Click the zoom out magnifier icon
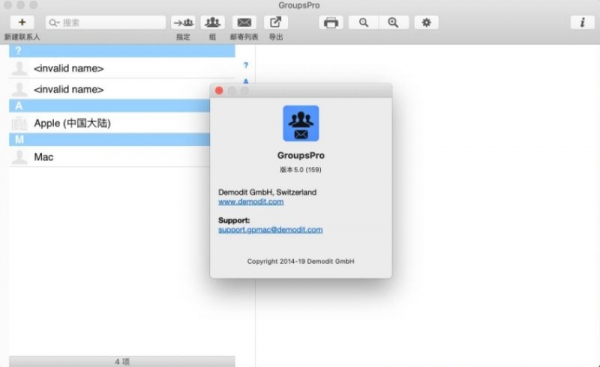Image resolution: width=600 pixels, height=367 pixels. click(x=364, y=23)
